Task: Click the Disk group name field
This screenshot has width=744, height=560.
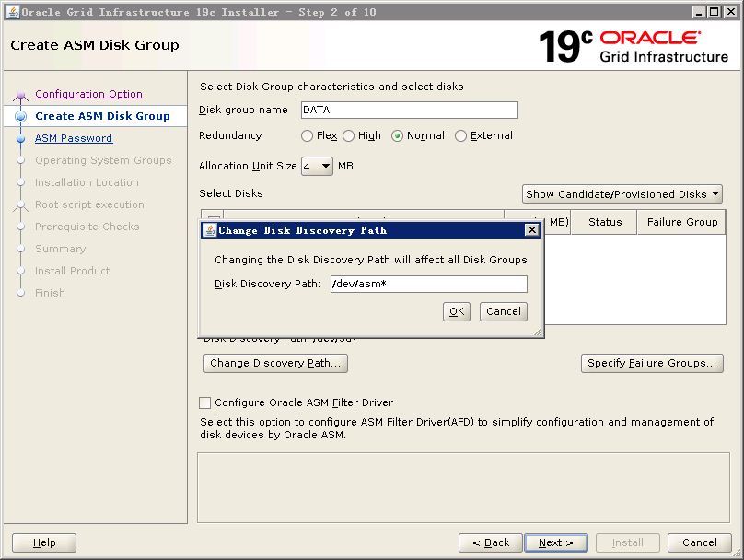Action: click(x=410, y=111)
